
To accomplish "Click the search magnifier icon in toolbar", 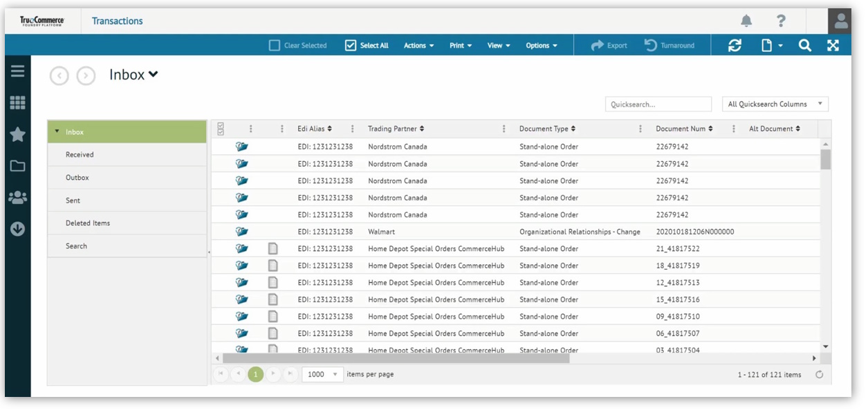I will (x=804, y=46).
